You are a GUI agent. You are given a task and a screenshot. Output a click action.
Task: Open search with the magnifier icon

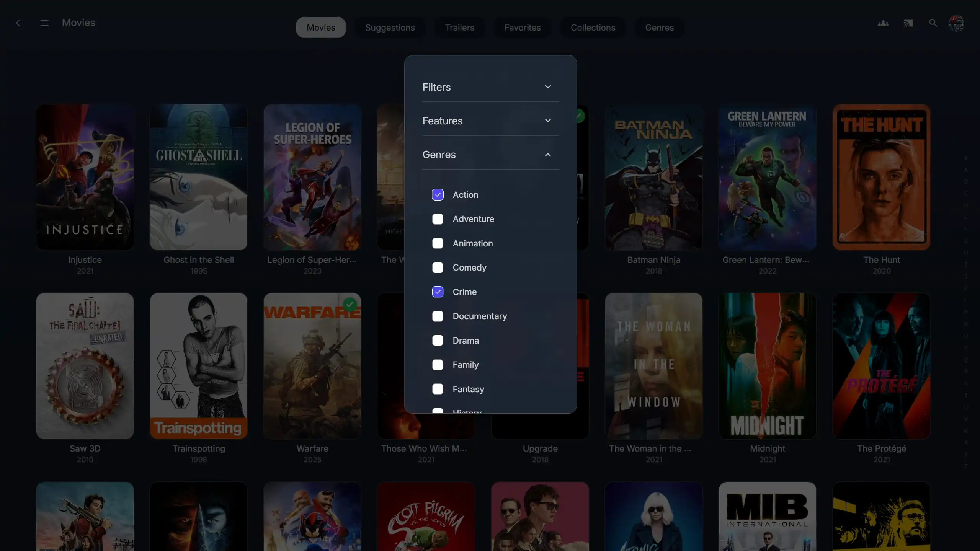coord(933,23)
